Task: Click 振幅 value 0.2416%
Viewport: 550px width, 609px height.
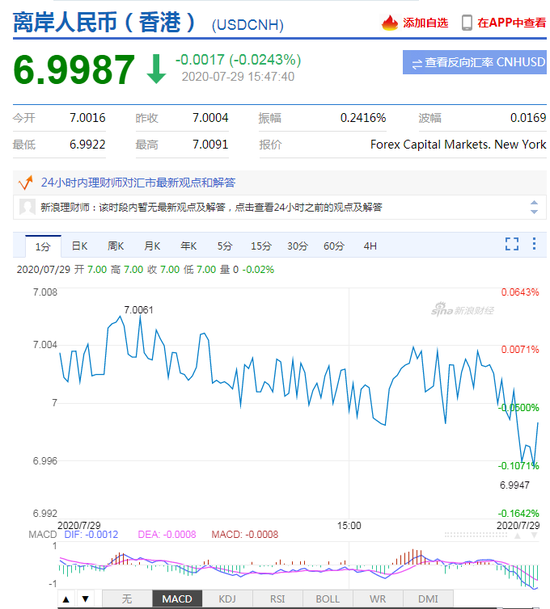Action: tap(363, 118)
